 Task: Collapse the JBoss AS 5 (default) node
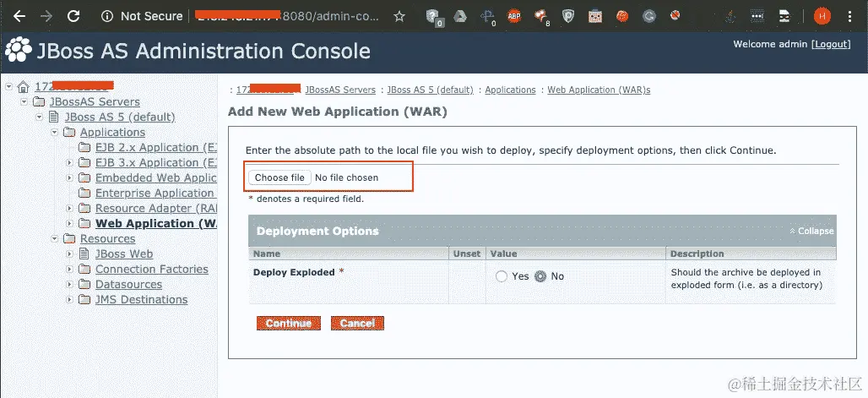40,117
